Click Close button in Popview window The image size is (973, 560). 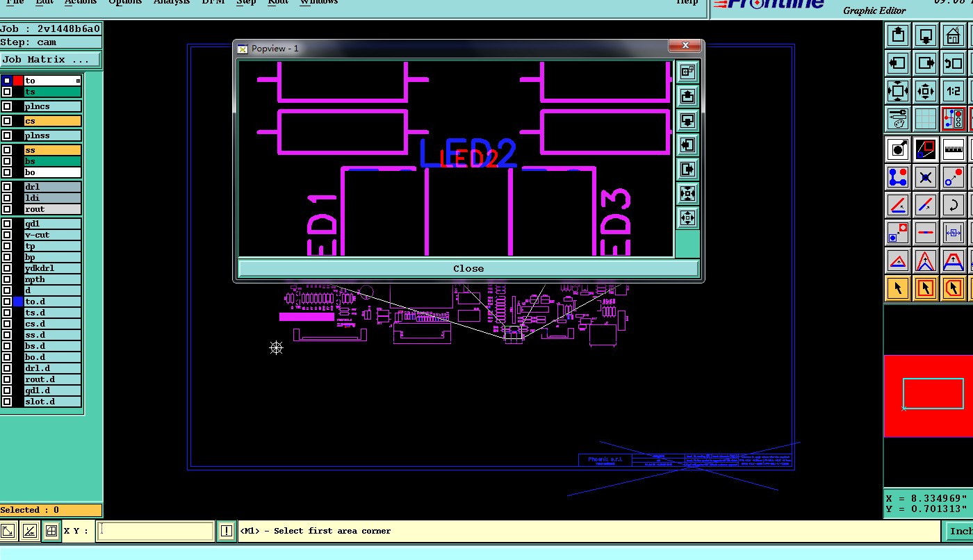[468, 268]
